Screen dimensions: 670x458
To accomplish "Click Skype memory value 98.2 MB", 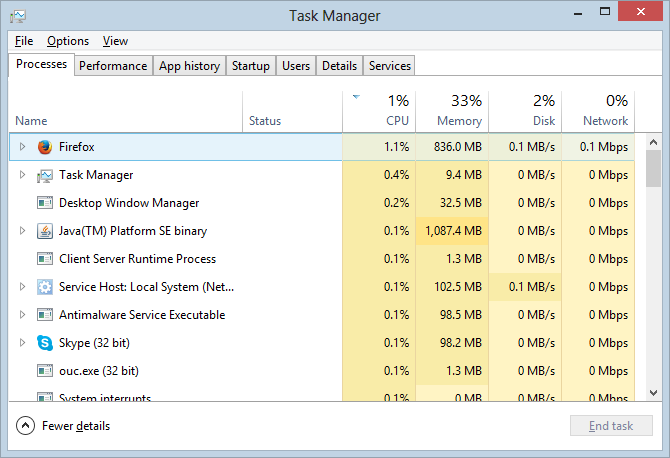I will tap(461, 343).
